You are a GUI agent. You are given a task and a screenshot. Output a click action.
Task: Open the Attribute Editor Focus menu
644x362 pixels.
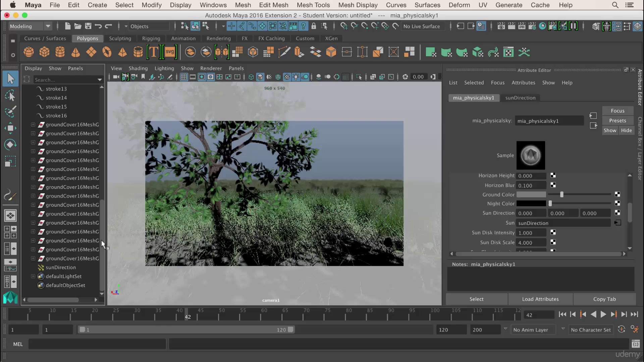(x=497, y=82)
